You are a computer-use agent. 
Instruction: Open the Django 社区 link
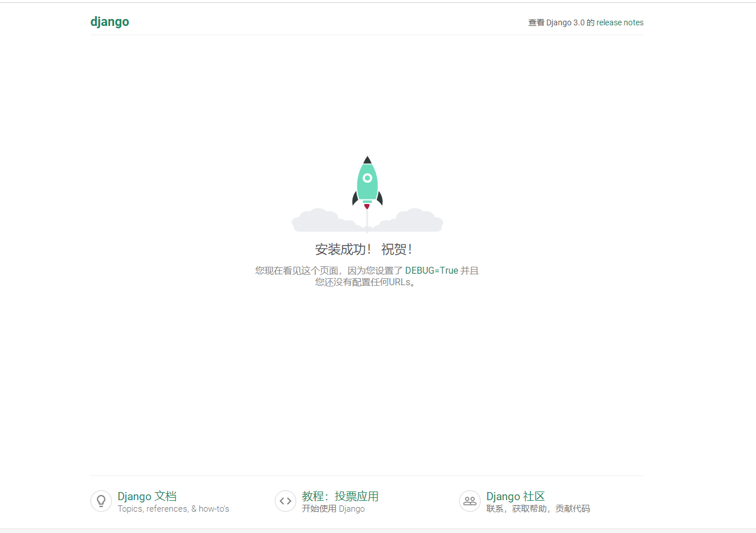(x=515, y=496)
